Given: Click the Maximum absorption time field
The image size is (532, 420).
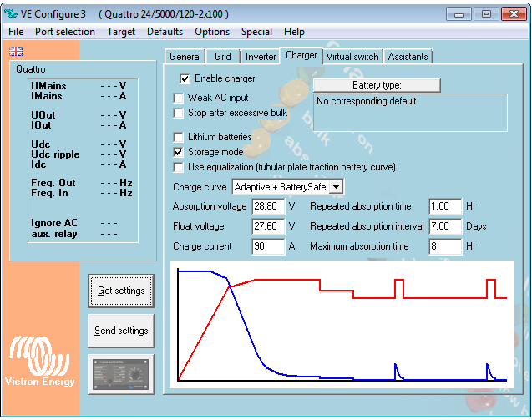Looking at the screenshot, I should [445, 246].
